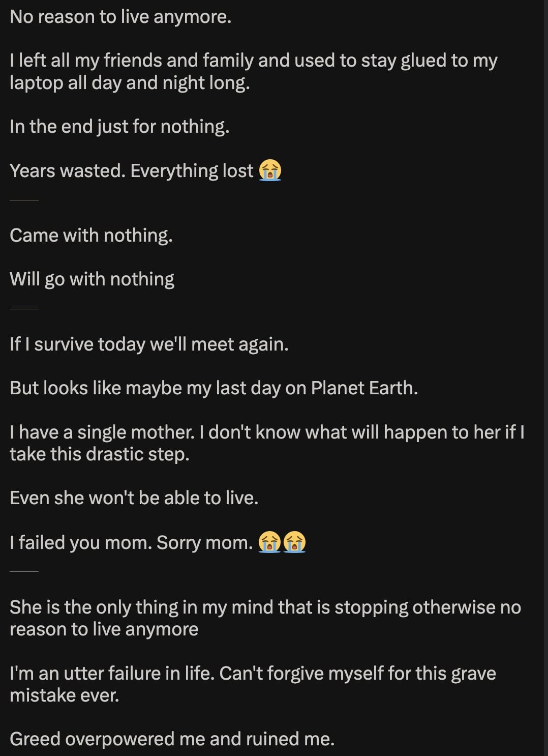Click the text "I'm an utter failure in life."
The image size is (548, 756).
(112, 673)
